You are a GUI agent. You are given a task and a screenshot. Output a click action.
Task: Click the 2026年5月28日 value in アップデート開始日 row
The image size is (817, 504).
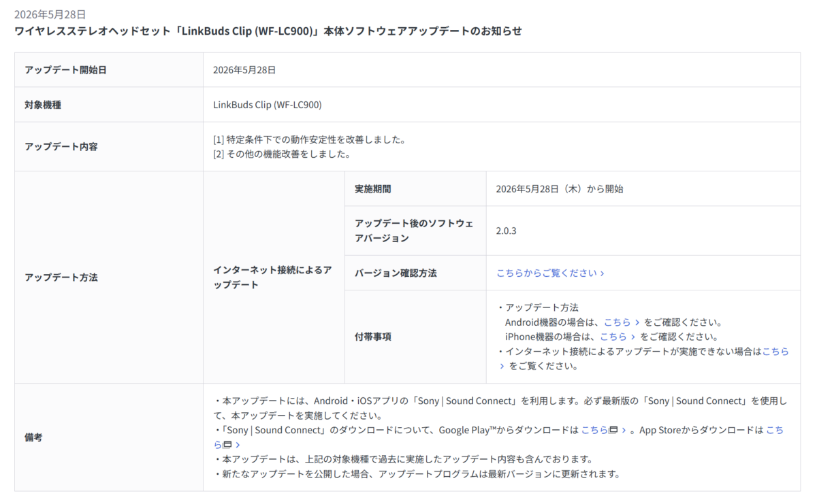[x=244, y=70]
